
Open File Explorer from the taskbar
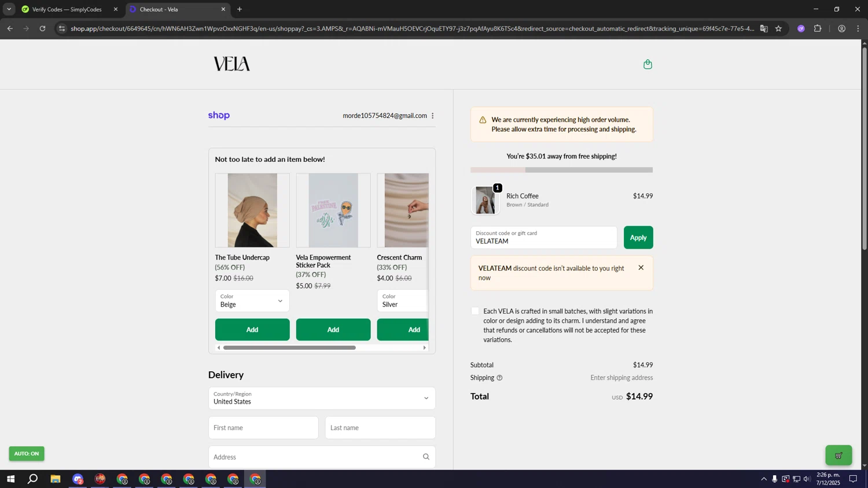(56, 479)
